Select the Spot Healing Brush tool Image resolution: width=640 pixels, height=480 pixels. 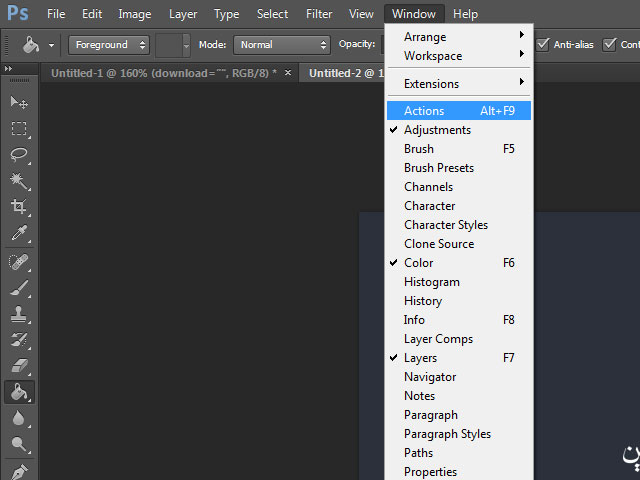pyautogui.click(x=19, y=262)
